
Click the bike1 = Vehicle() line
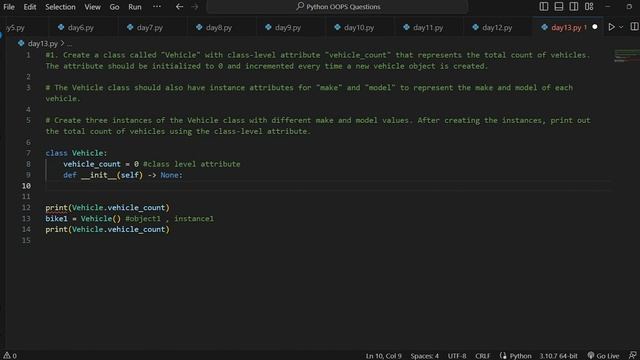129,219
